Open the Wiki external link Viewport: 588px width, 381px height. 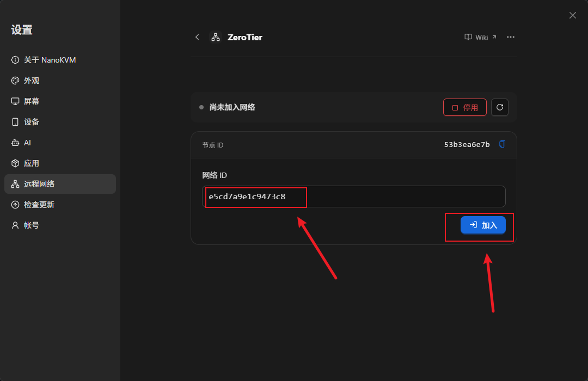(x=480, y=37)
